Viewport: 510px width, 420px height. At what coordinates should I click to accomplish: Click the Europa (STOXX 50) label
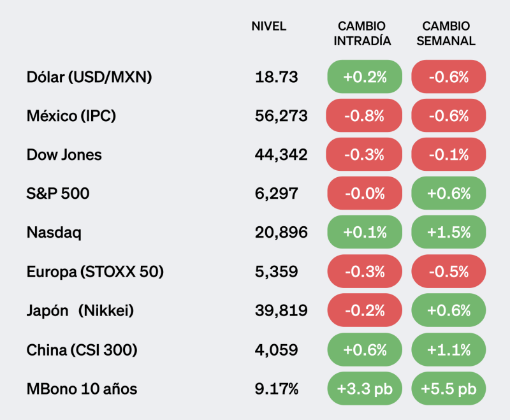pos(95,272)
